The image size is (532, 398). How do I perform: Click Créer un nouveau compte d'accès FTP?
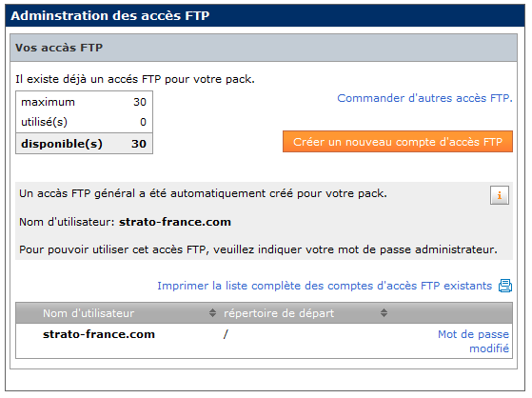tap(398, 142)
